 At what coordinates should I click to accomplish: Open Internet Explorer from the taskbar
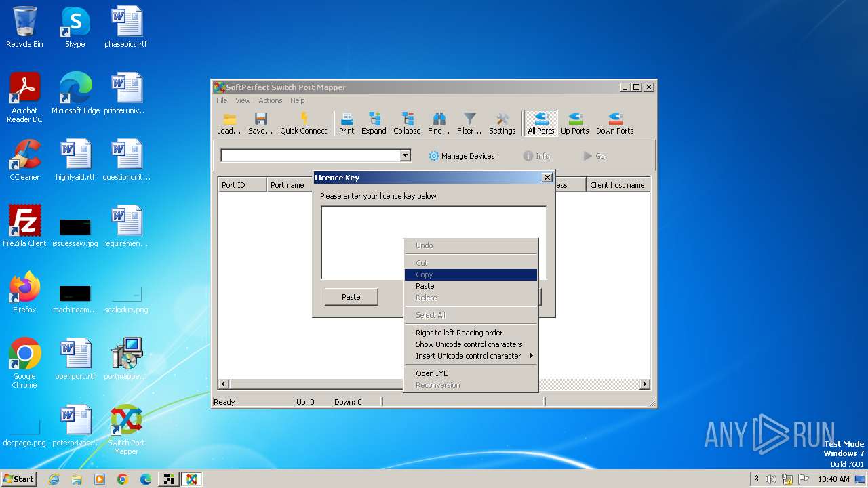pyautogui.click(x=54, y=479)
